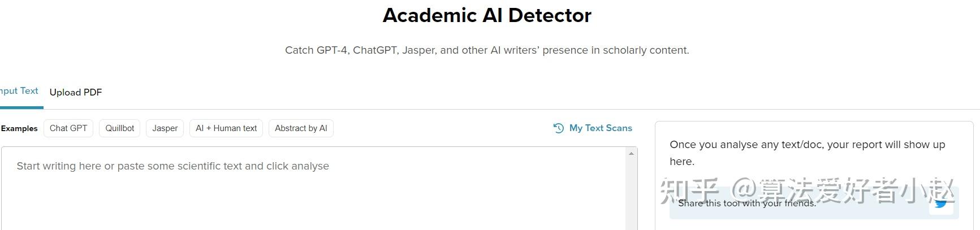The image size is (980, 230).
Task: Switch to the Input Text tab
Action: 20,91
